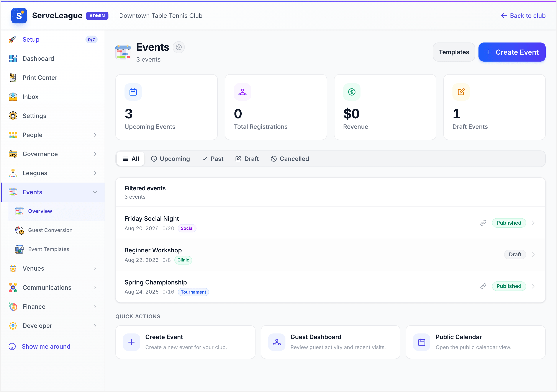
Task: Click the Print Center icon
Action: [x=13, y=78]
